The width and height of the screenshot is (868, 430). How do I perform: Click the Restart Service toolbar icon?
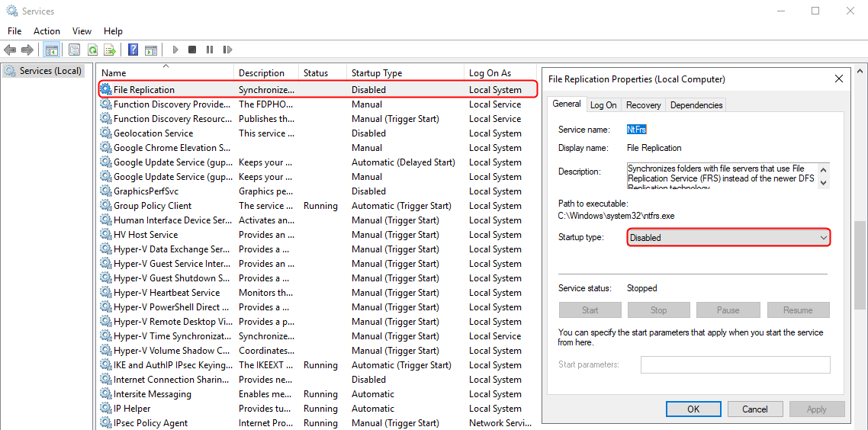coord(227,50)
